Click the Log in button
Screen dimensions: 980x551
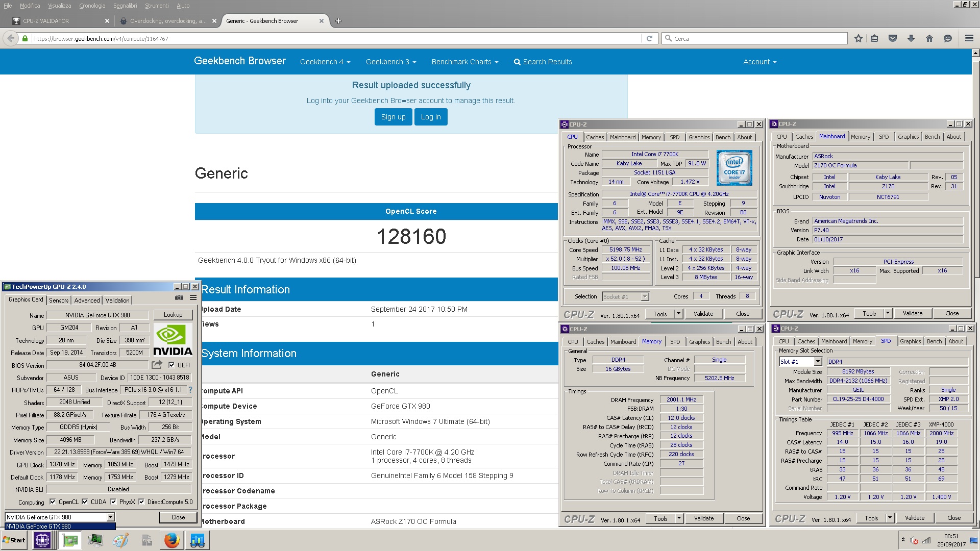tap(431, 117)
